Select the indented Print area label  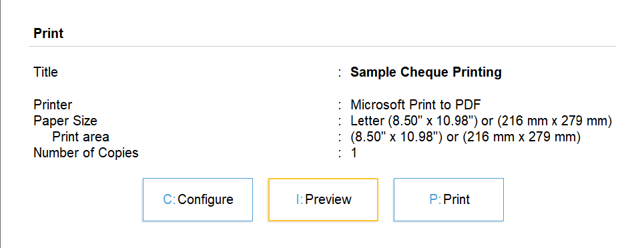tap(81, 137)
